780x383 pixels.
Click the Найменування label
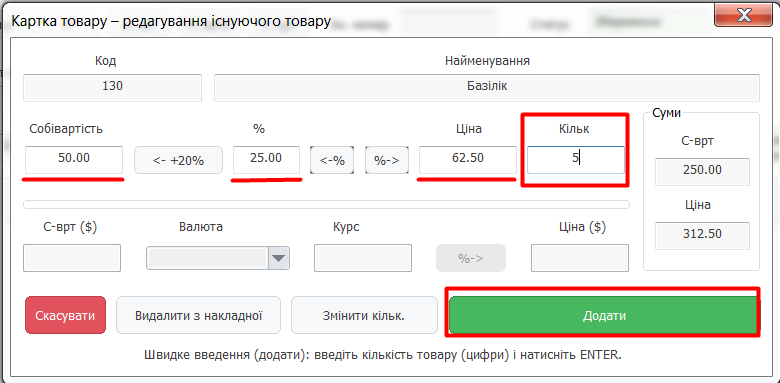[487, 61]
